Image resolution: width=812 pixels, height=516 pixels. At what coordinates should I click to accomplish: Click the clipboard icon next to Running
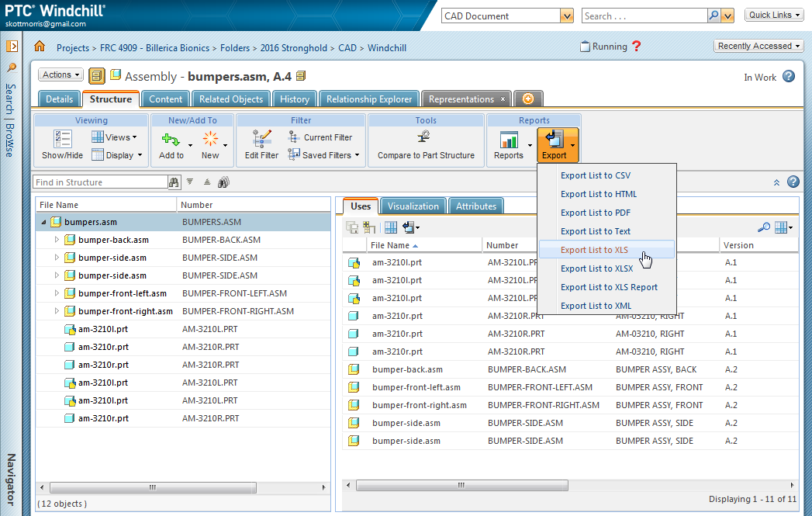(x=585, y=46)
